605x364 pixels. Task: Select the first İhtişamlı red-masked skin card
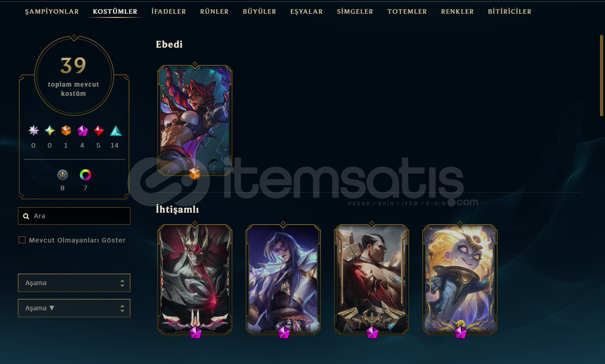[x=195, y=279]
